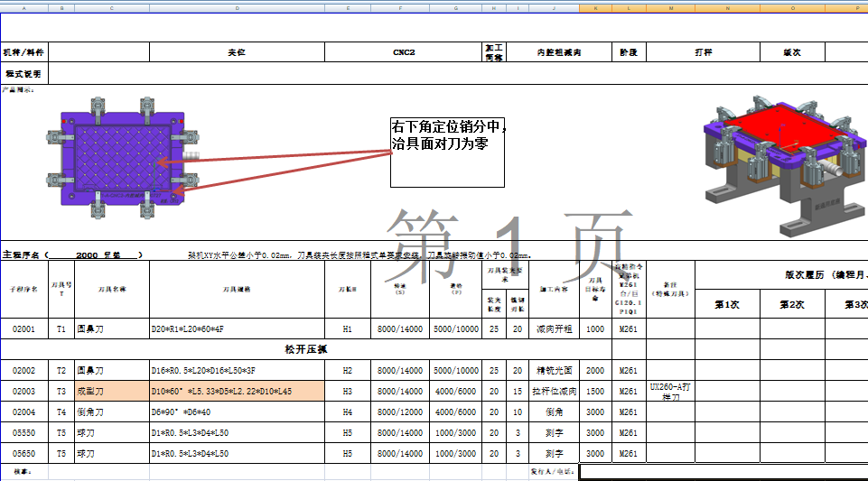Select the T3 tool number cell
The height and width of the screenshot is (481, 868).
(61, 391)
